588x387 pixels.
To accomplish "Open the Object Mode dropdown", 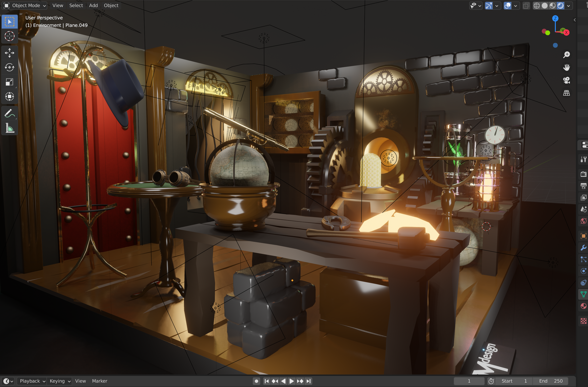I will click(x=24, y=5).
